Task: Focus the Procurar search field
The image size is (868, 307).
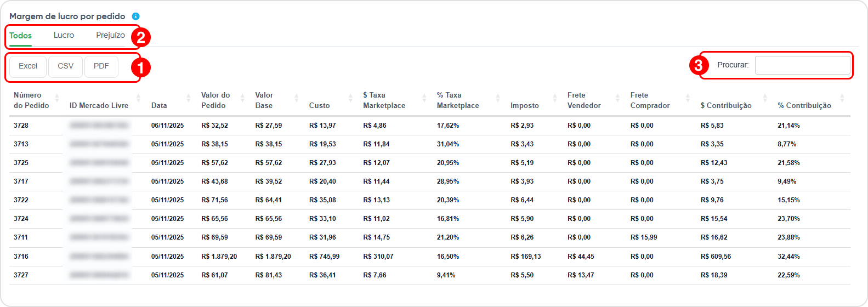Action: 802,65
